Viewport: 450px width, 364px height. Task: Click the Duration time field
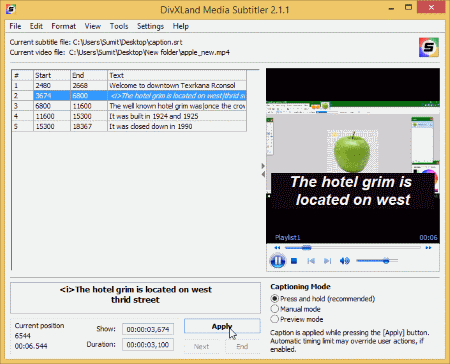(148, 345)
